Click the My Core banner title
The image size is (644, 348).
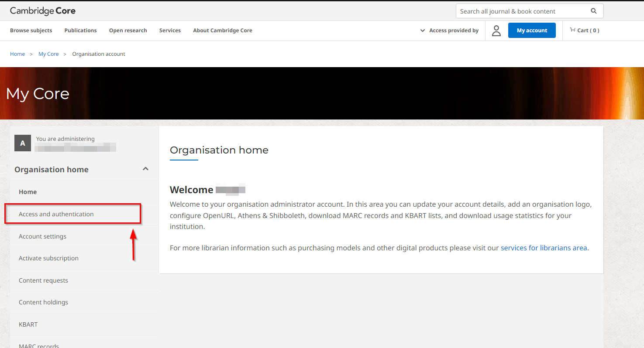click(x=38, y=94)
